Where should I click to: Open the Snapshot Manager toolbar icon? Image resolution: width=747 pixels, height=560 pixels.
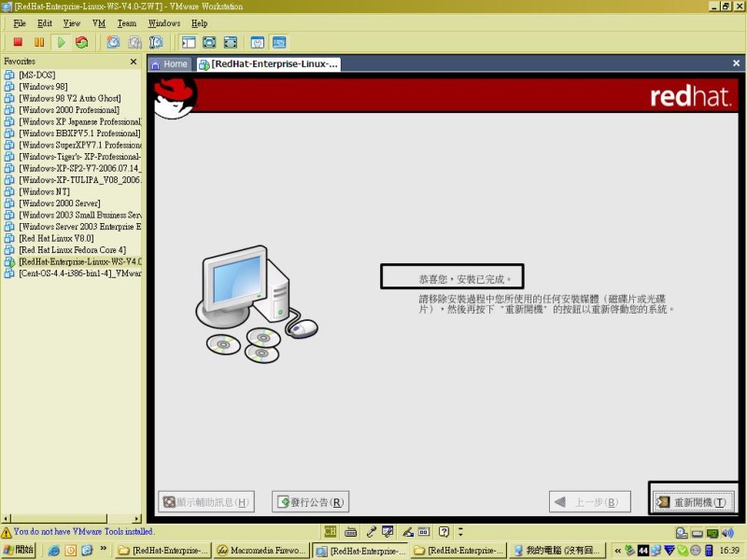point(156,42)
